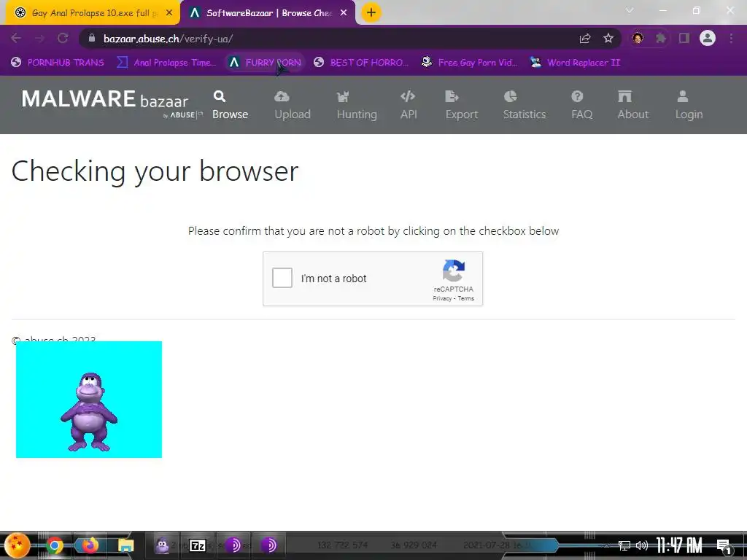This screenshot has height=560, width=747.
Task: Open 7-Zip from the taskbar
Action: [198, 545]
